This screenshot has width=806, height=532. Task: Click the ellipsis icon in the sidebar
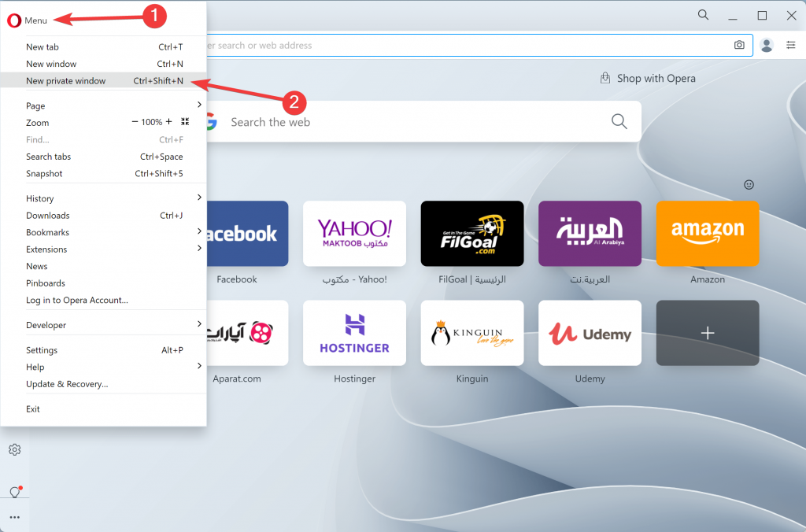pos(14,519)
